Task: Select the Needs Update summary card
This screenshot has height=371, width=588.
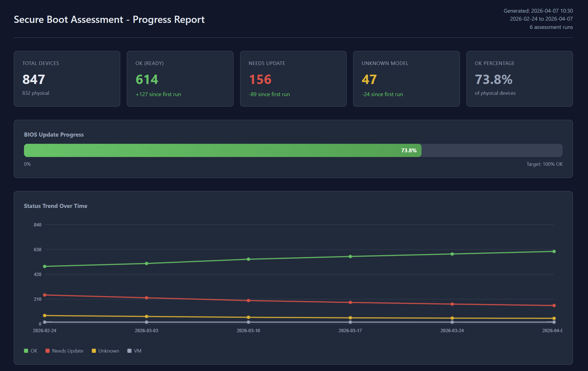Action: tap(293, 79)
